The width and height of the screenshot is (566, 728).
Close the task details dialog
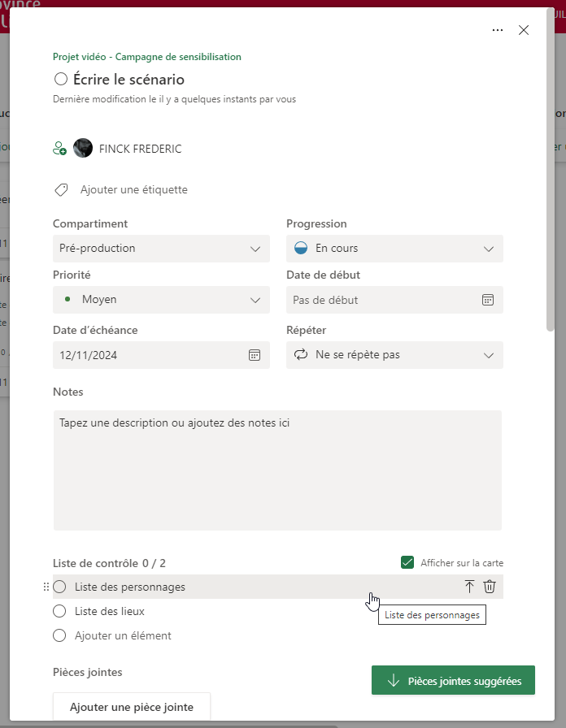coord(523,30)
